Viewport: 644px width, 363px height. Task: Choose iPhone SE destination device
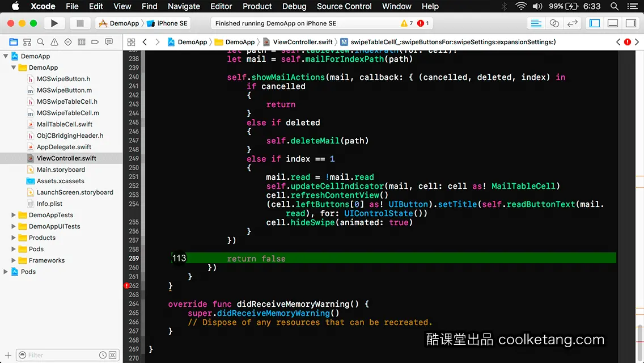(167, 23)
